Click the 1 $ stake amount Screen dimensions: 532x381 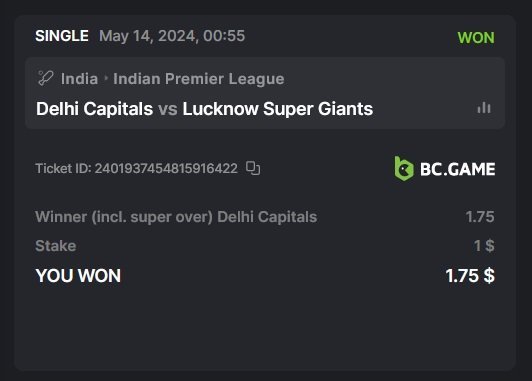[484, 246]
